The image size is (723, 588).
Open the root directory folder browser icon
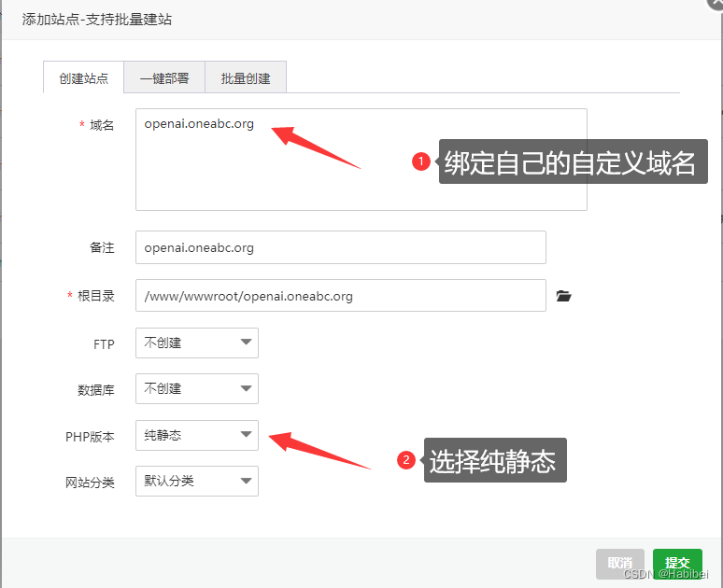[x=563, y=296]
